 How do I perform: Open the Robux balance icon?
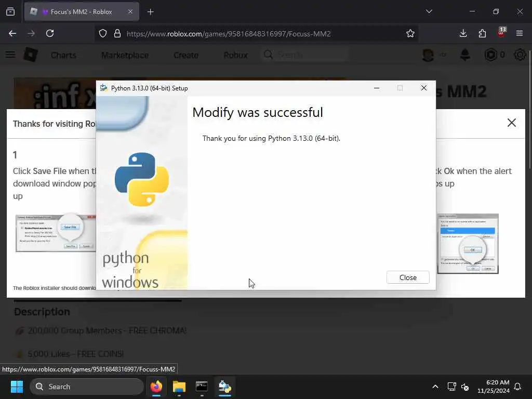tap(490, 55)
